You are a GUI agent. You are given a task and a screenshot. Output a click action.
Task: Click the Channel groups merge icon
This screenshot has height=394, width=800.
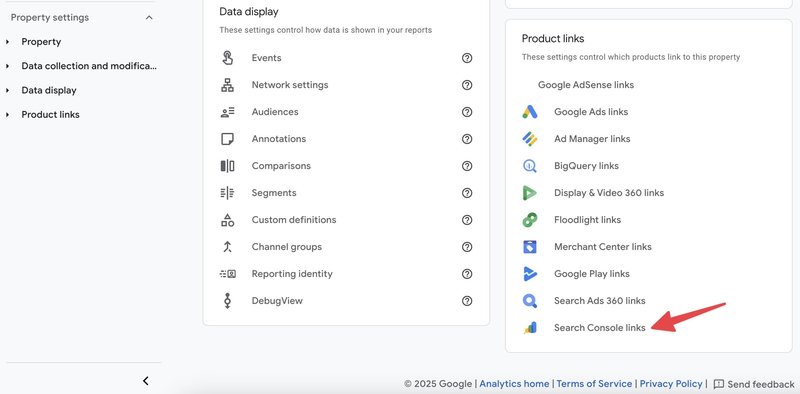(228, 247)
